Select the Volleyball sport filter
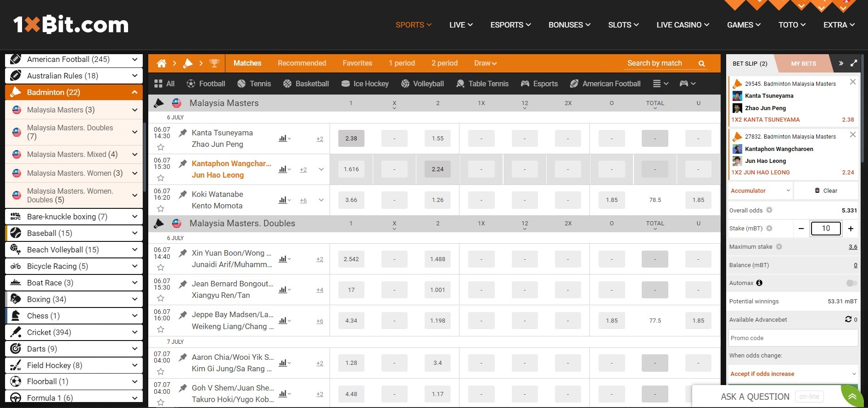Viewport: 868px width, 408px height. pyautogui.click(x=422, y=84)
